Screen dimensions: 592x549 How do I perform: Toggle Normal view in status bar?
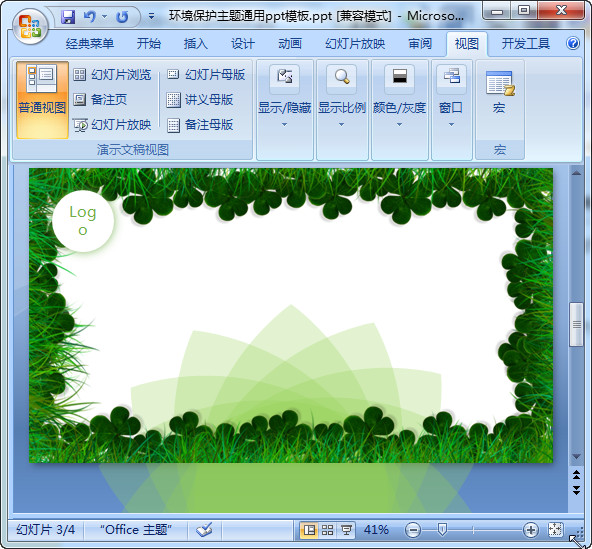pos(309,530)
